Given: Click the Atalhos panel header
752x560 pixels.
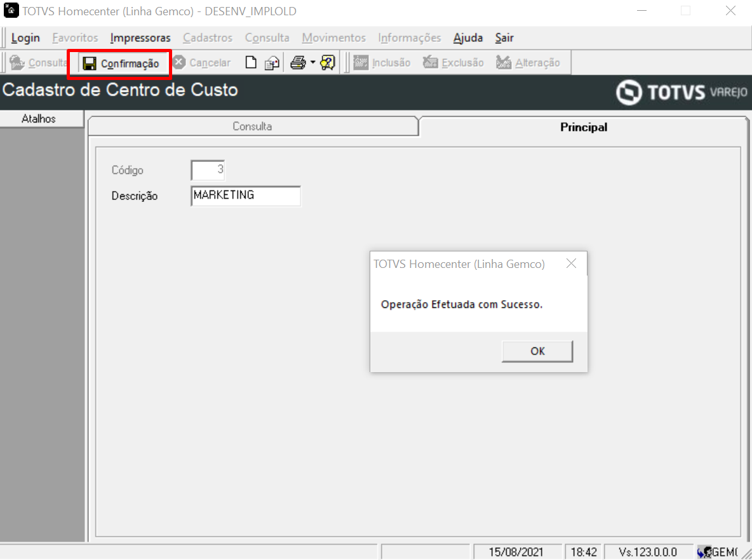Looking at the screenshot, I should 41,119.
